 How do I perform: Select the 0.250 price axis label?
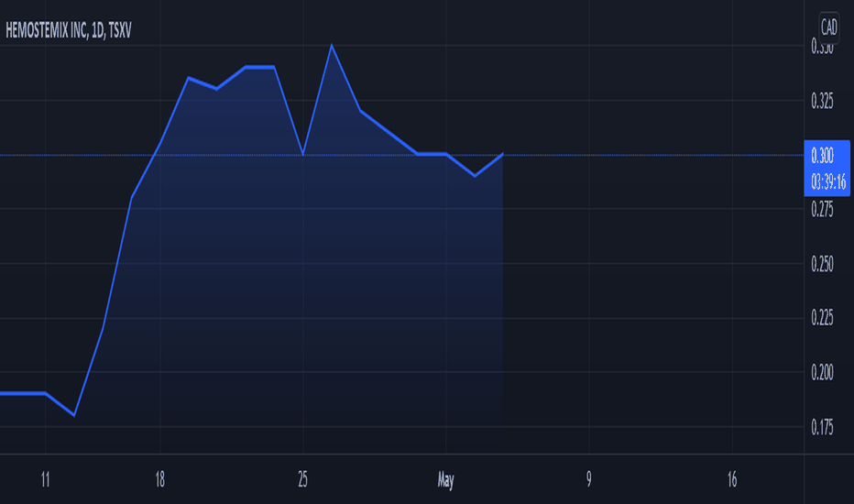point(823,264)
